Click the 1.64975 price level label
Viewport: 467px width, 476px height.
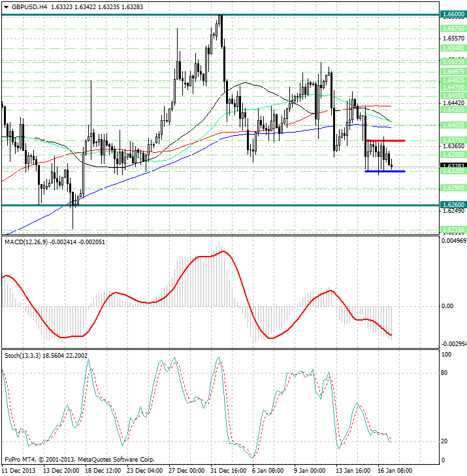tap(453, 72)
